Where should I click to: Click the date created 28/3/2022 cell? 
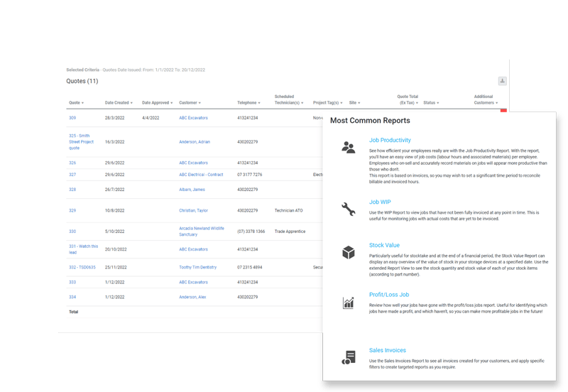(x=114, y=118)
